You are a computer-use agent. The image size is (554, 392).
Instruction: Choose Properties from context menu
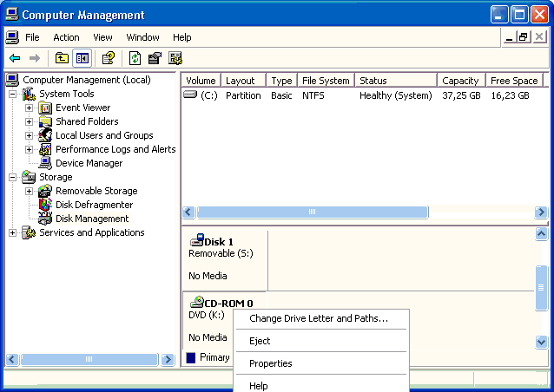(320, 363)
